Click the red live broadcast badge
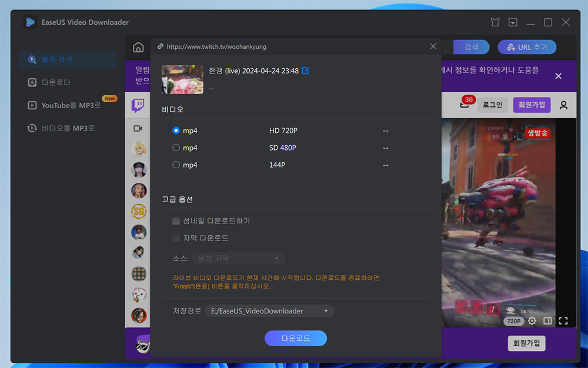This screenshot has height=368, width=588. pyautogui.click(x=537, y=133)
